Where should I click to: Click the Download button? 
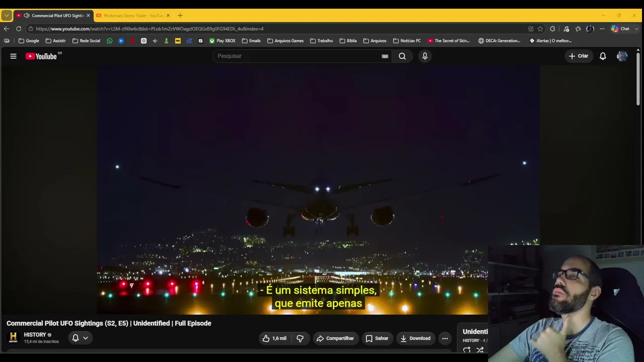[x=416, y=338]
